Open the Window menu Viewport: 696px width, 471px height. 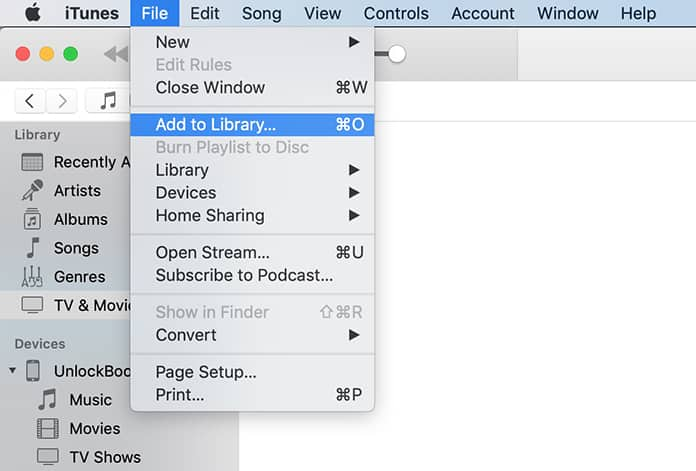(568, 13)
